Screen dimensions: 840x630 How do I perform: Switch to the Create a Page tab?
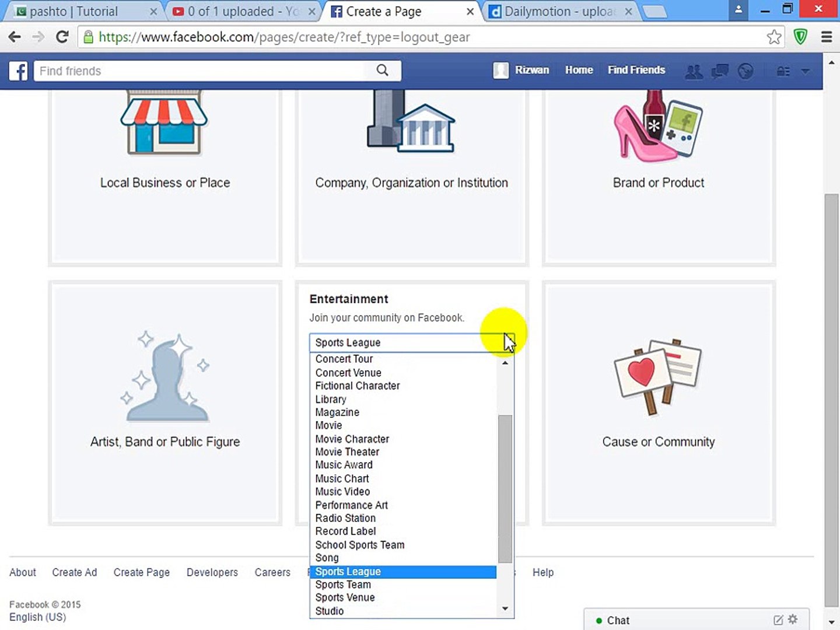402,12
